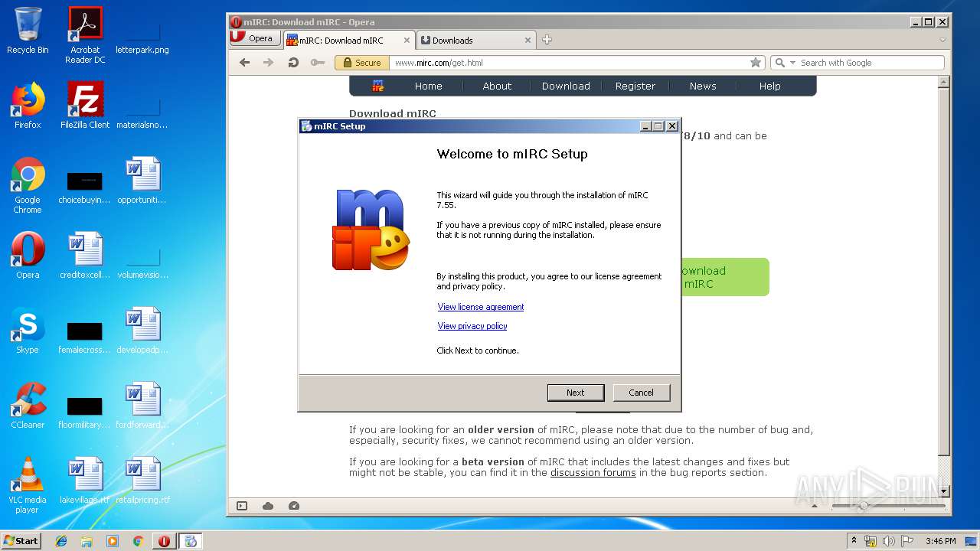Open the Opera main menu button
The width and height of the screenshot is (980, 551).
click(253, 38)
